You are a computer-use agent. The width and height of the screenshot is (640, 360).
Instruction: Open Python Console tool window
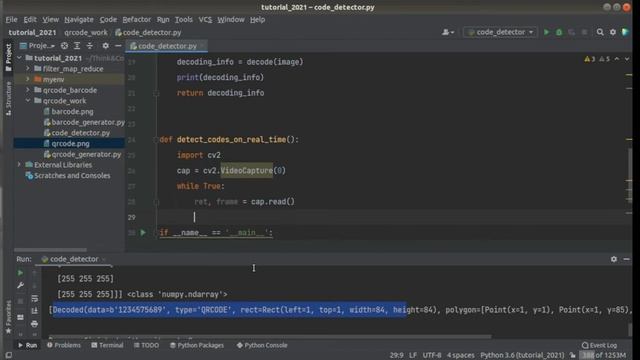coord(262,345)
